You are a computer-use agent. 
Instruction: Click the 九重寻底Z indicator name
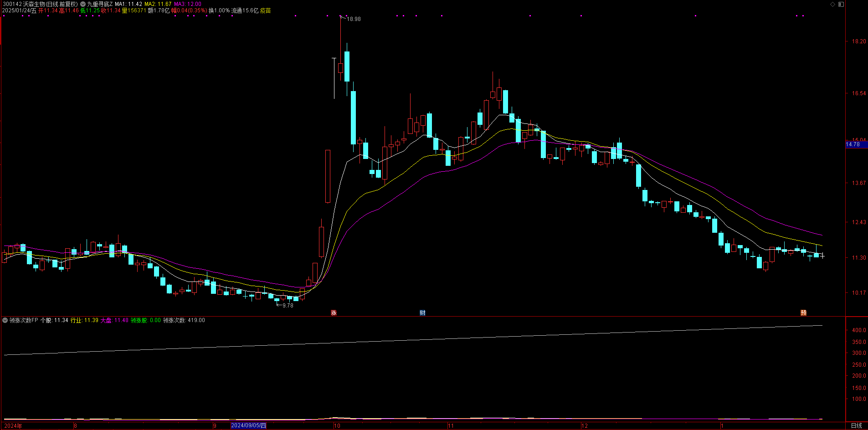[x=100, y=4]
